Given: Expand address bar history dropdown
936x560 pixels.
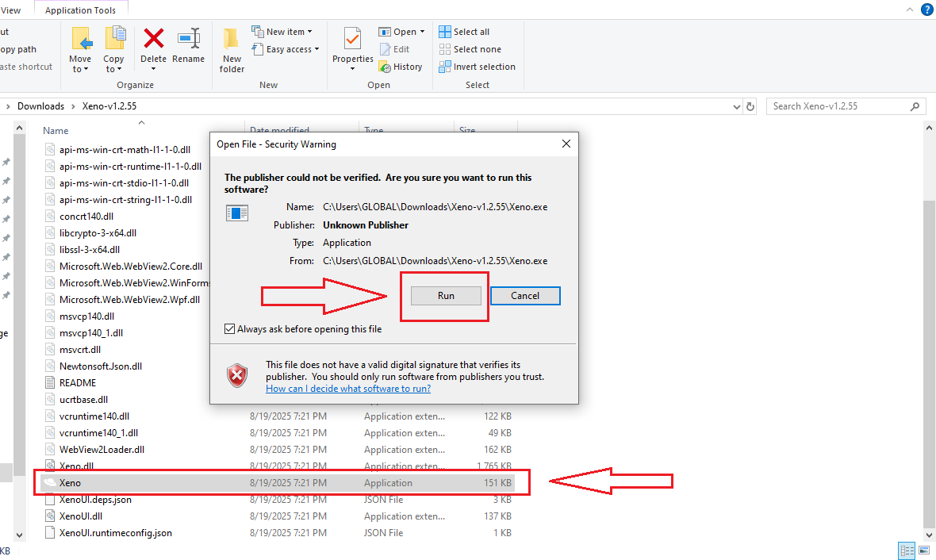Looking at the screenshot, I should coord(736,107).
